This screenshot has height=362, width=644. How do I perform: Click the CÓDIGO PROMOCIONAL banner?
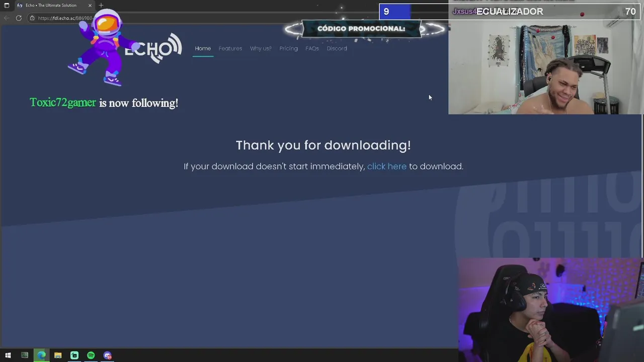click(x=361, y=29)
